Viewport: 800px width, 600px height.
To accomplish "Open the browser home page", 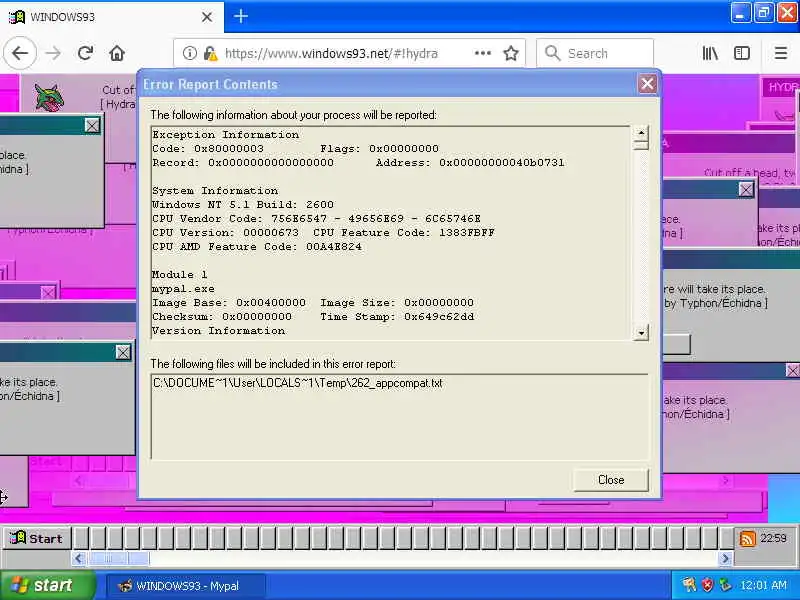I will (x=117, y=53).
